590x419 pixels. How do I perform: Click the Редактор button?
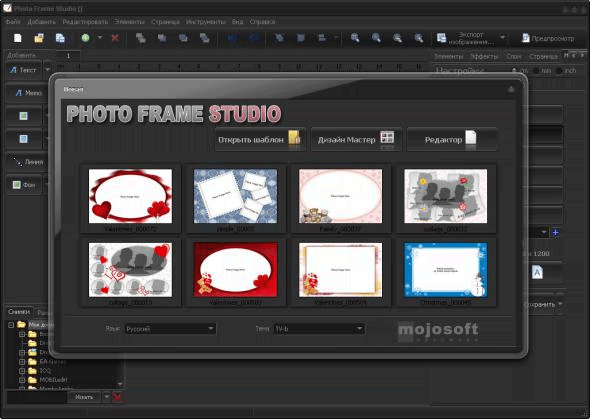tap(452, 139)
